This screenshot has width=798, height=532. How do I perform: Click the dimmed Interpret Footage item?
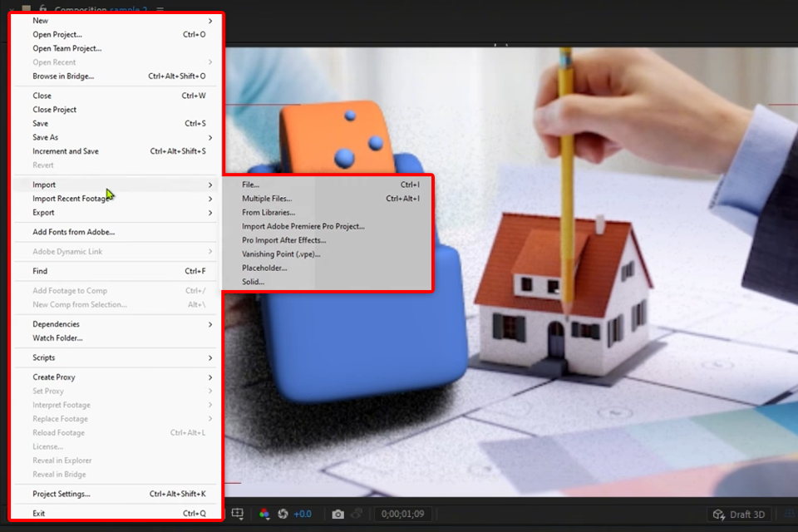pyautogui.click(x=116, y=405)
